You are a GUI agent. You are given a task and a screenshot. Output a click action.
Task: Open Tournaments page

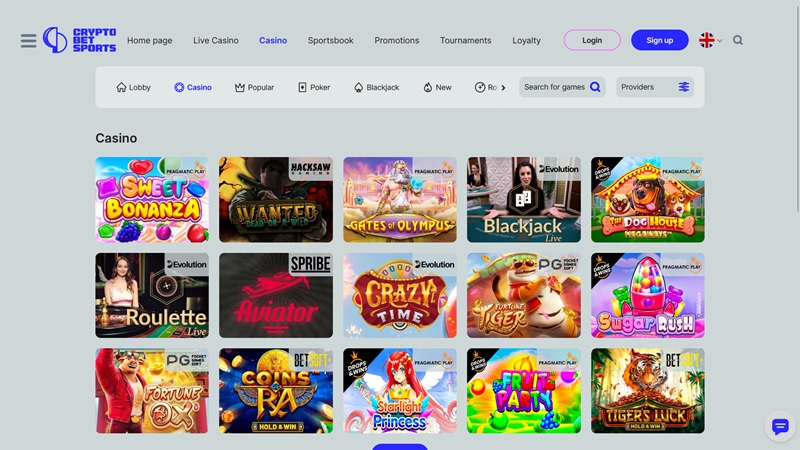[x=466, y=40]
